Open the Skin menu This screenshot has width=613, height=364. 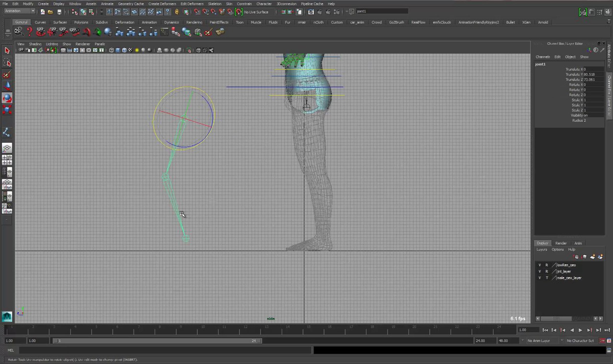click(229, 4)
